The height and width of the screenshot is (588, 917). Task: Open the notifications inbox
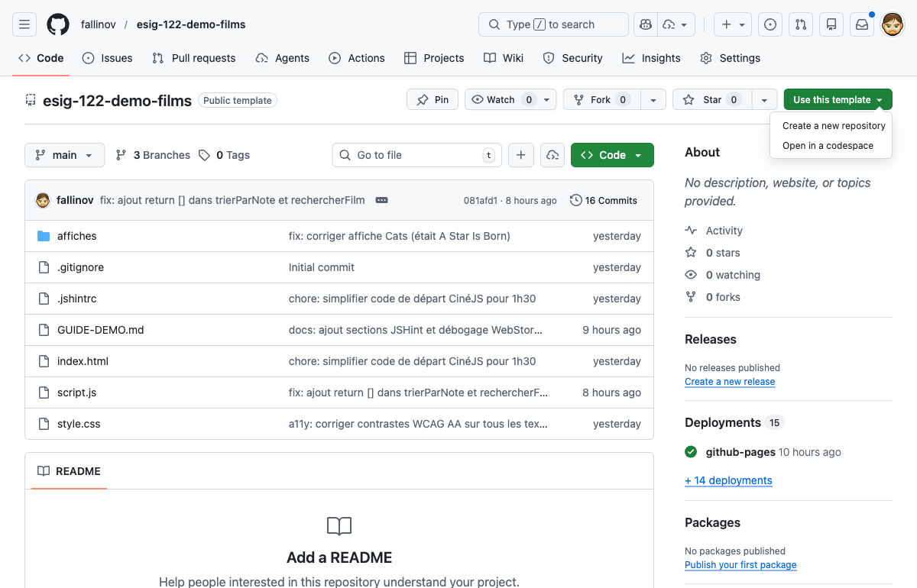862,24
